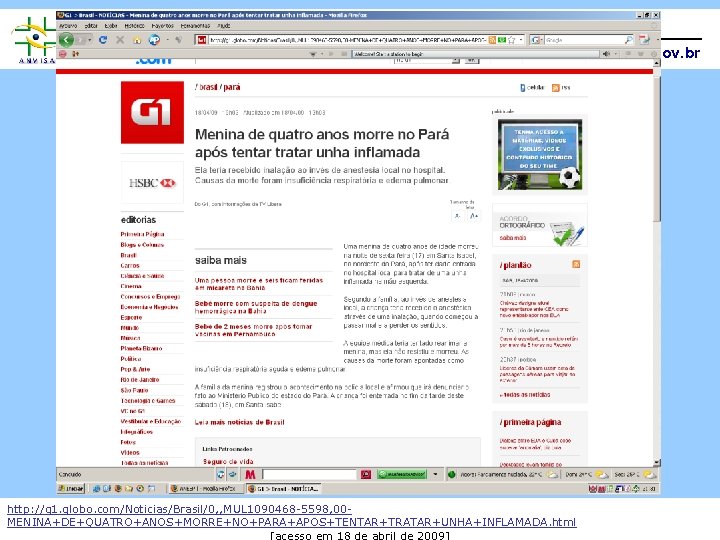Click the Seguro de vida sponsored link
Image resolution: width=720 pixels, height=540 pixels.
coord(228,461)
